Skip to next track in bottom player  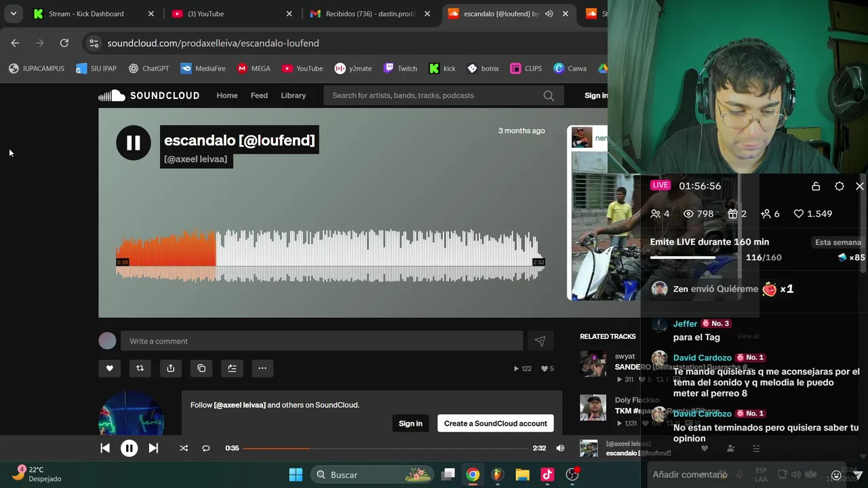[x=153, y=448]
